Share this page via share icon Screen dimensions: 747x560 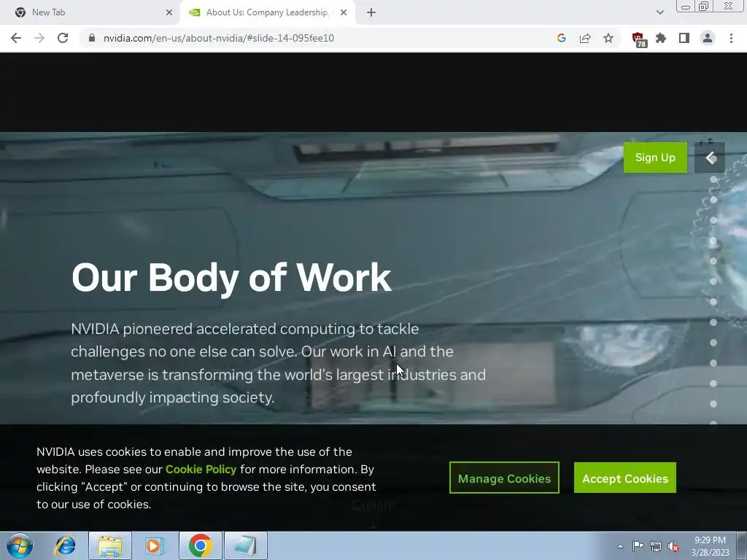(x=585, y=38)
